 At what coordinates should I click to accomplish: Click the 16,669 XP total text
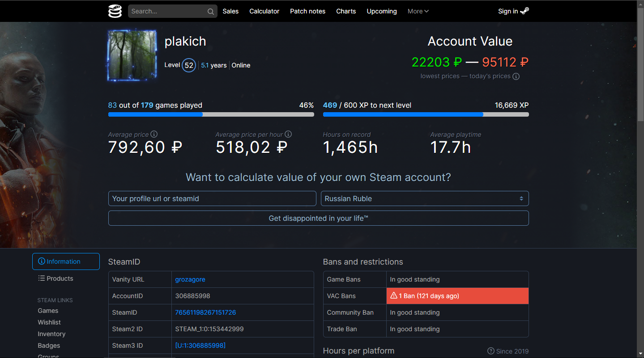click(x=512, y=105)
